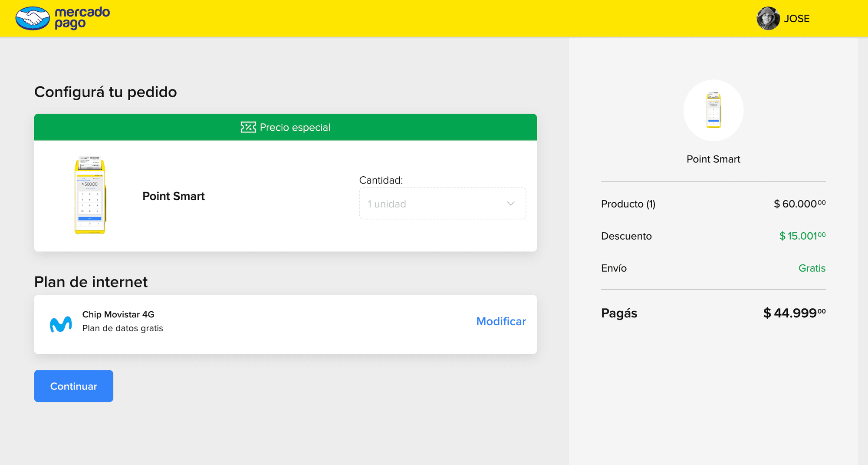Click the 'Descuento' label

[626, 236]
